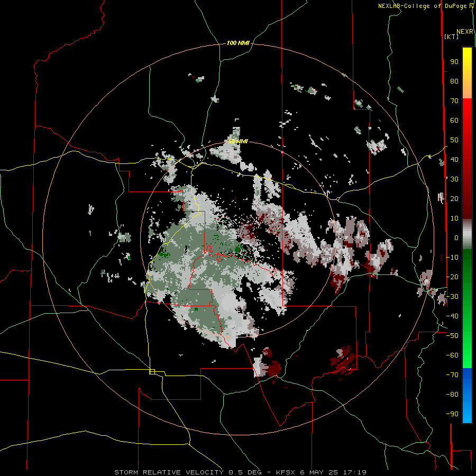Click the -70 value on velocity scale
This screenshot has height=476, width=476.
[452, 374]
